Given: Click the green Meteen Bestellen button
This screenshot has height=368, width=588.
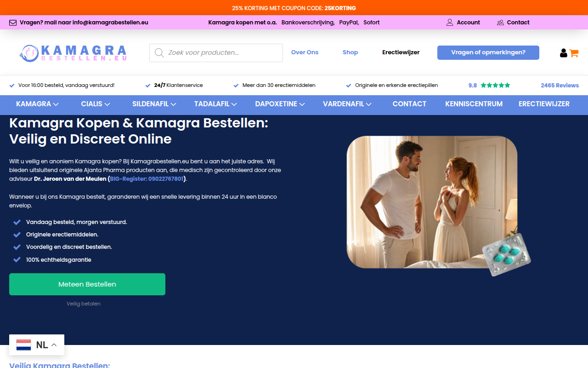Looking at the screenshot, I should 87,284.
